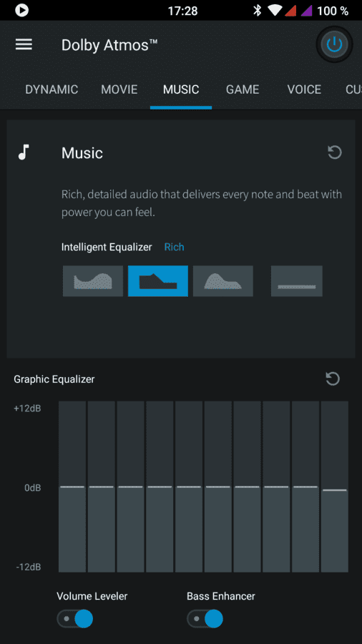Click the seventh graphic equalizer band
The width and height of the screenshot is (362, 644).
247,487
